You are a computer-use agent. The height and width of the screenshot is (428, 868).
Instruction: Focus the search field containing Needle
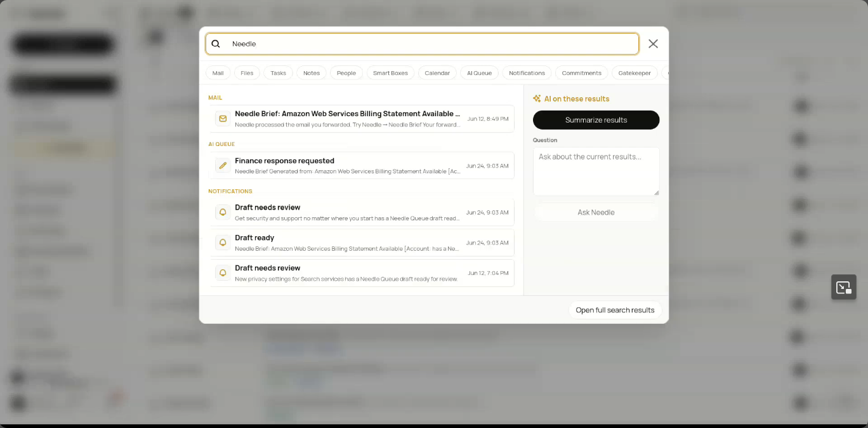click(x=422, y=44)
